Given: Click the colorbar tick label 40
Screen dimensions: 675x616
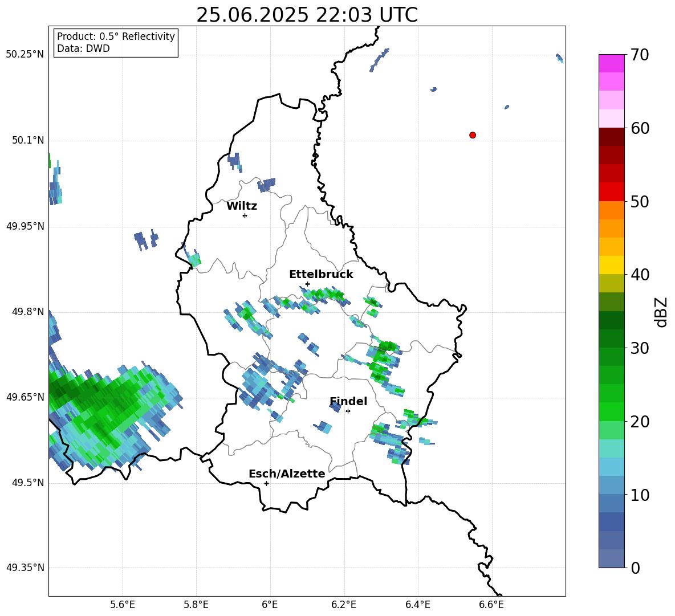Looking at the screenshot, I should coord(640,275).
